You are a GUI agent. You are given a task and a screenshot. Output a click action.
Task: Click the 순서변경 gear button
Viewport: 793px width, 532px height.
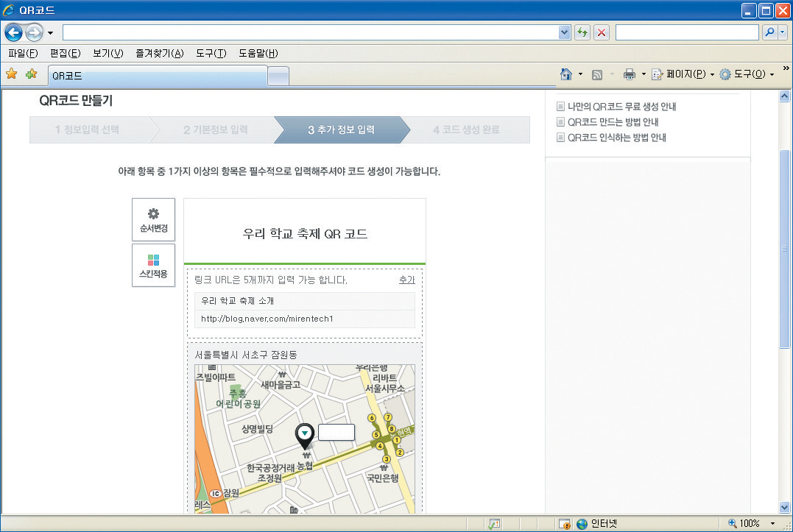(x=153, y=220)
